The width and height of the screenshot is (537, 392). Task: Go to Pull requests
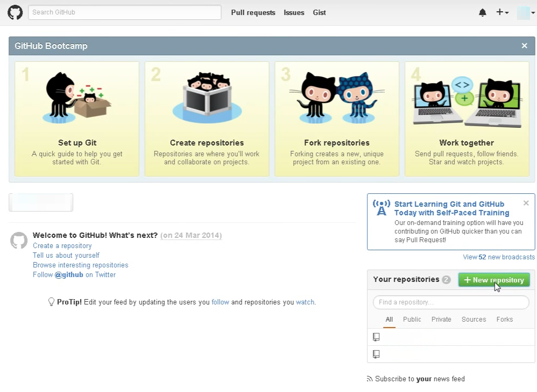pyautogui.click(x=253, y=13)
